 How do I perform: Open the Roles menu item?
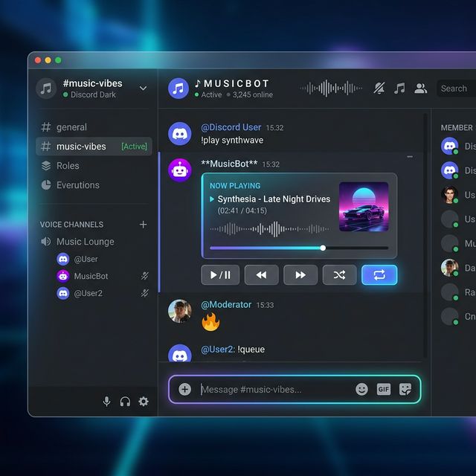(x=94, y=165)
